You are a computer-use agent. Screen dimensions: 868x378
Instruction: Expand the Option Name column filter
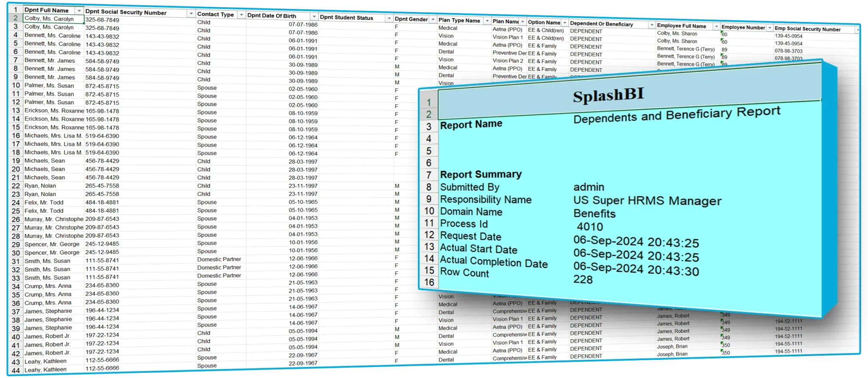[565, 23]
